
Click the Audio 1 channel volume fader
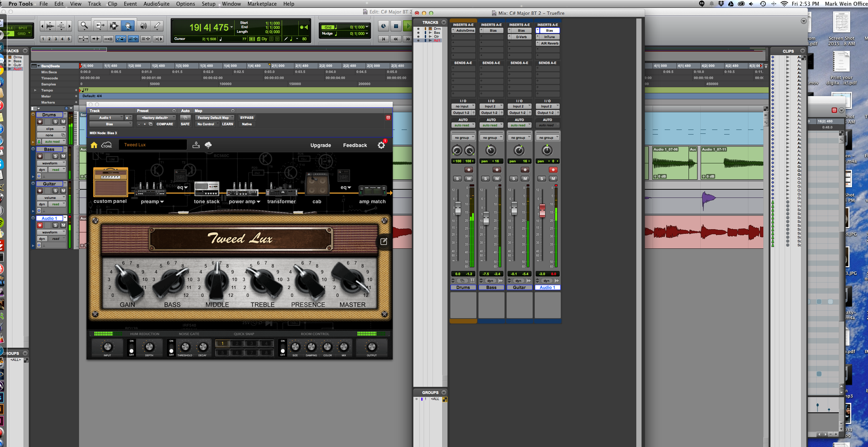pos(542,211)
